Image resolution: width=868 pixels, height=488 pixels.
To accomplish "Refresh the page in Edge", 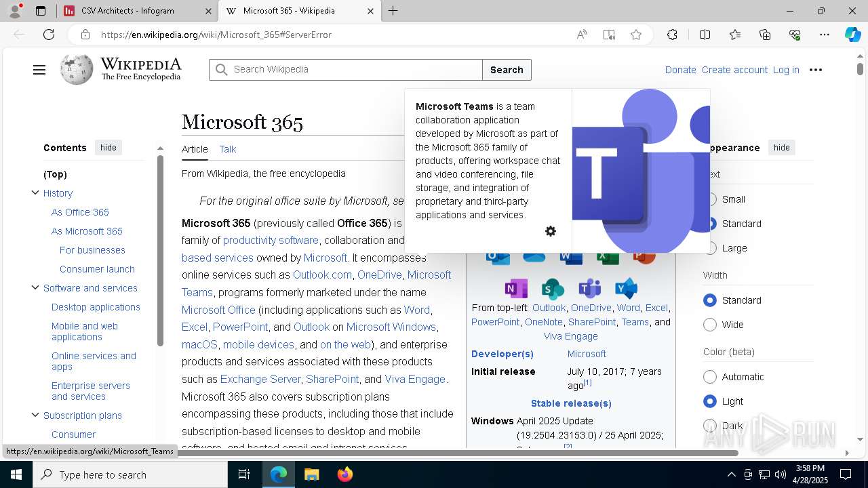I will (x=49, y=35).
